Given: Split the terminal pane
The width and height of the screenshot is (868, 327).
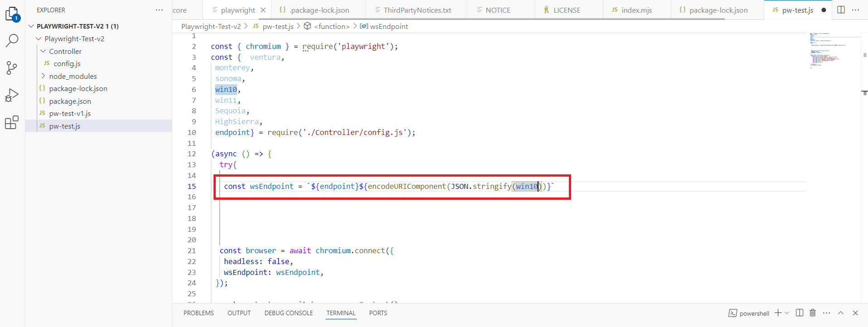Looking at the screenshot, I should [800, 313].
